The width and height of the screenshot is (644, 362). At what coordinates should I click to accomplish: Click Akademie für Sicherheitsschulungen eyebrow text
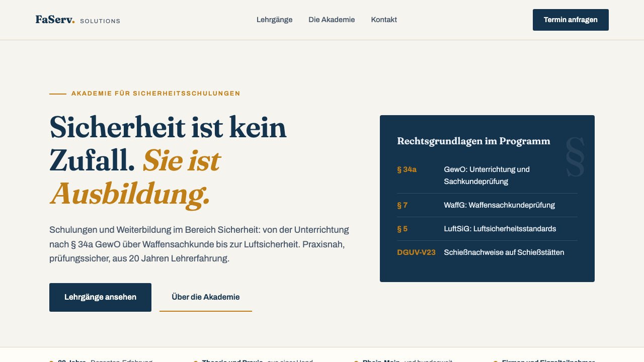155,94
